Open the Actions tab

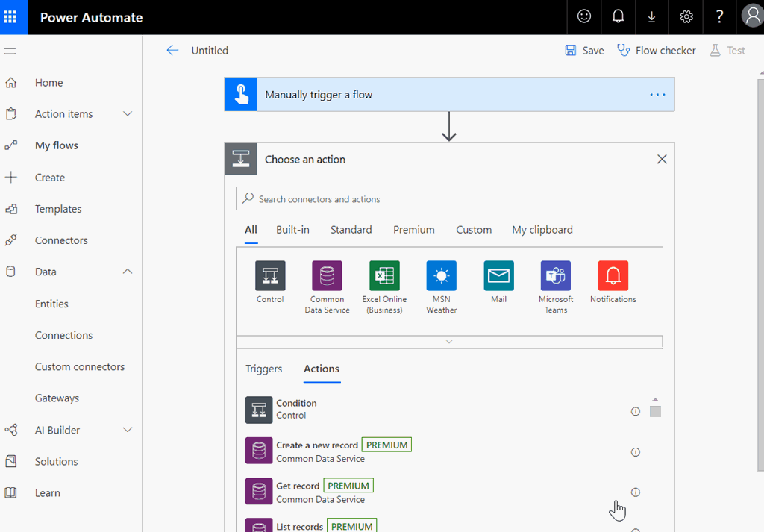322,369
